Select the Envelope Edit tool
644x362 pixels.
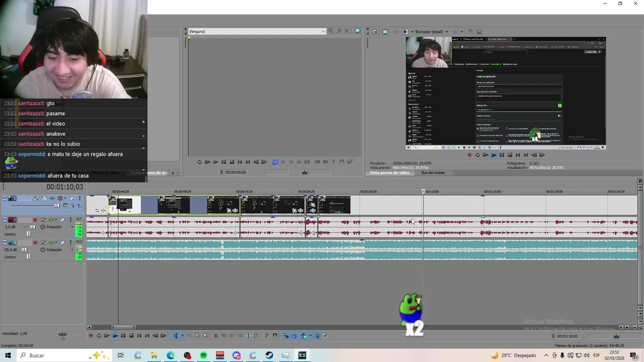(189, 336)
